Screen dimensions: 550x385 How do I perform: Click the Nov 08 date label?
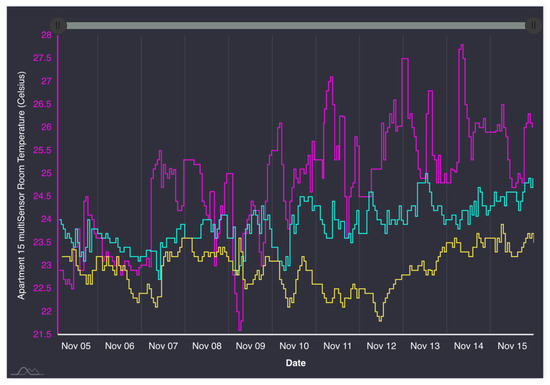click(207, 346)
